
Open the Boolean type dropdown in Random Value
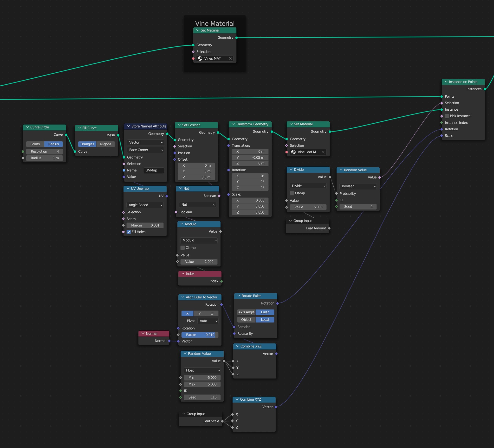[x=358, y=186]
